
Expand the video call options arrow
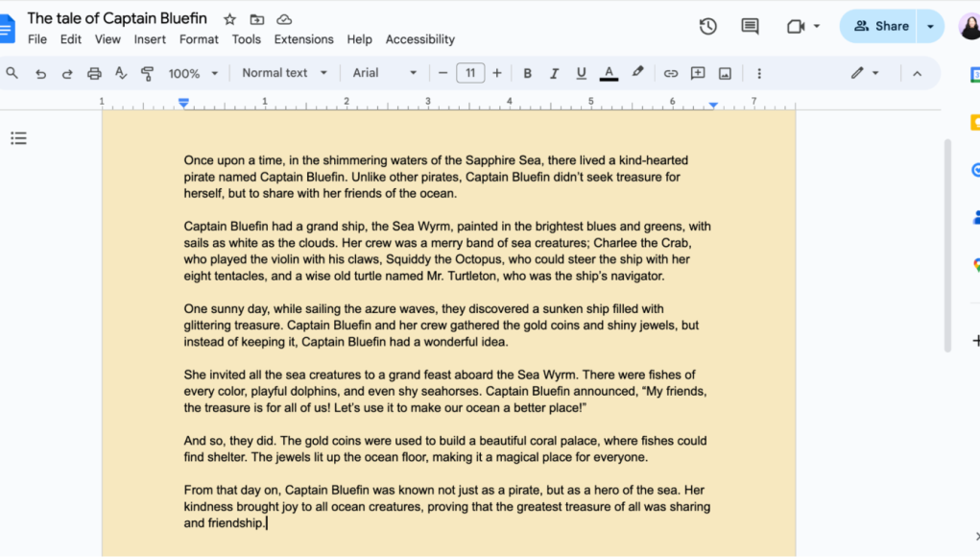816,26
